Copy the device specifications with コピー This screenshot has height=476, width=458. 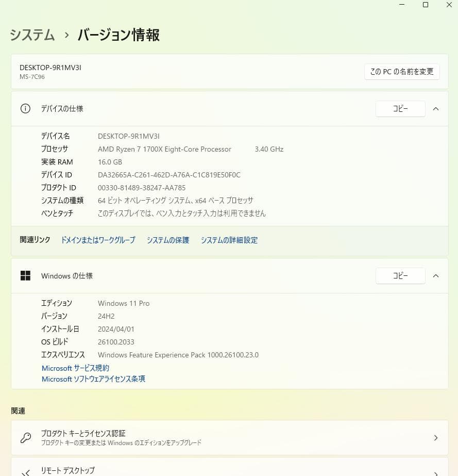click(x=400, y=109)
